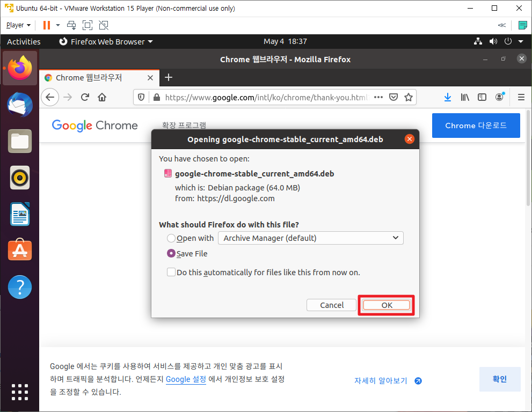
Task: Click Cancel in the download dialog
Action: 331,305
